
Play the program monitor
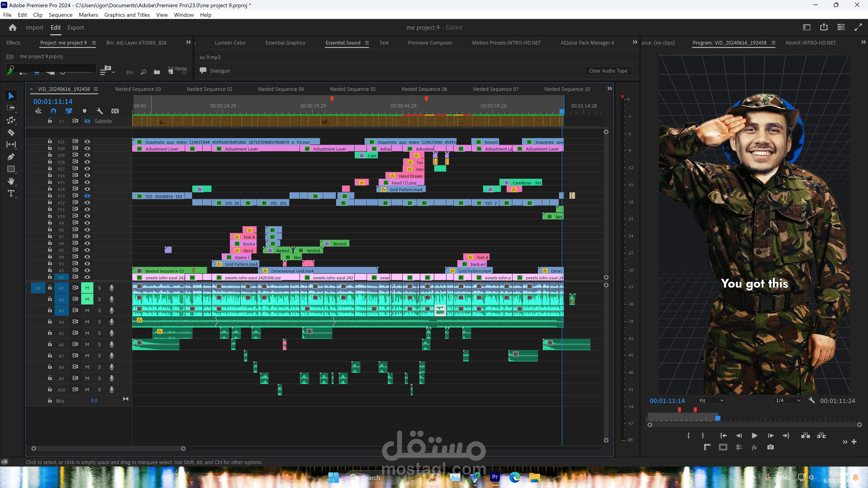pyautogui.click(x=754, y=436)
